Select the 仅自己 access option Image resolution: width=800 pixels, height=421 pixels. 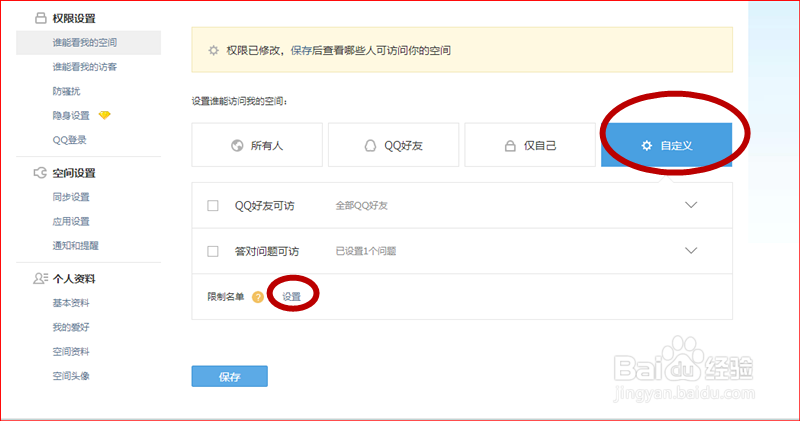point(530,145)
